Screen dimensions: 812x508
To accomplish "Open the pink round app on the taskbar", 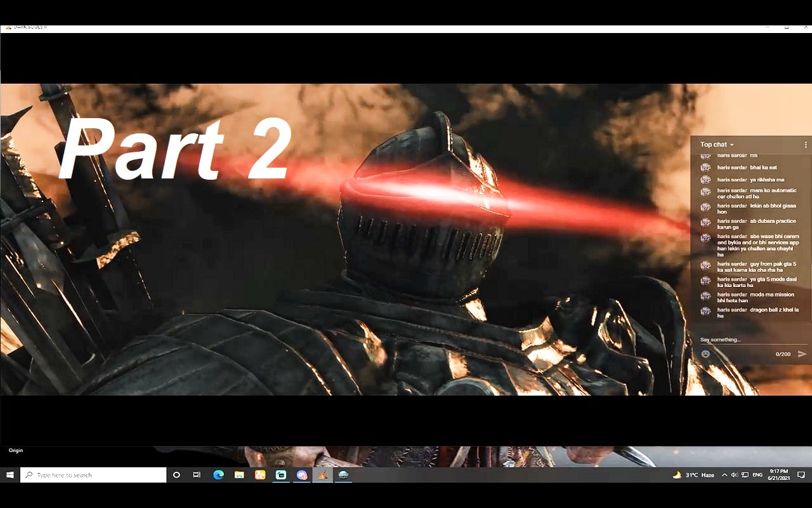I will (302, 475).
